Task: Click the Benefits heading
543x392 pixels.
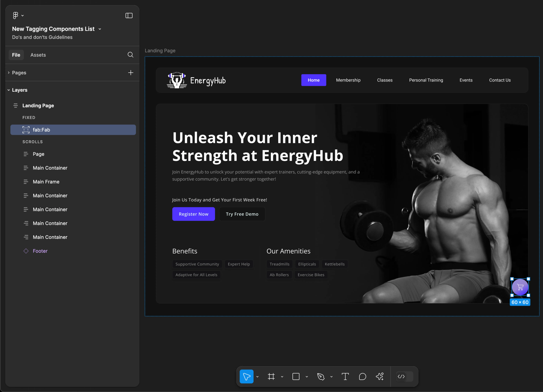Action: pos(185,251)
